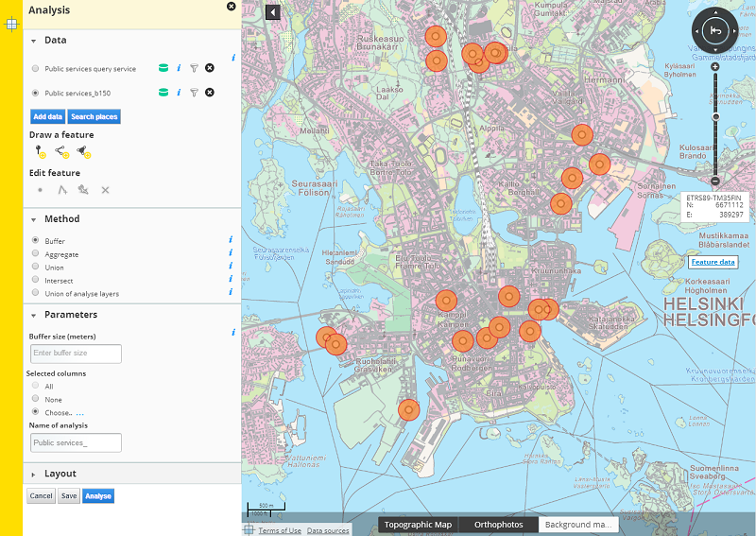Image resolution: width=756 pixels, height=536 pixels.
Task: Choose the Aggregate method option
Action: [36, 254]
